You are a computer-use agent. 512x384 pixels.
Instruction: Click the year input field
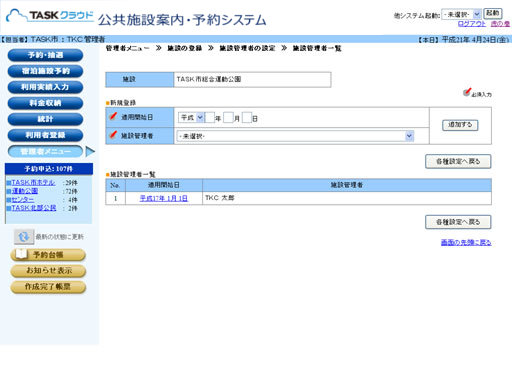click(209, 118)
